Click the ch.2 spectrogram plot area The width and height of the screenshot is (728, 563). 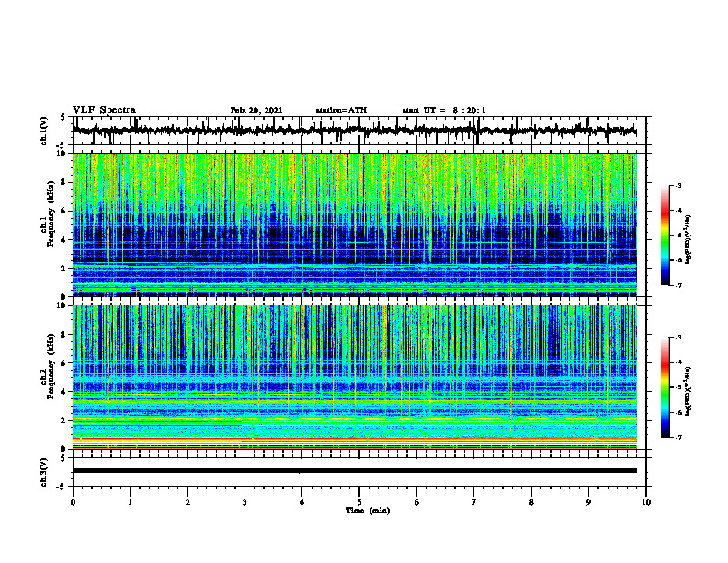(355, 377)
